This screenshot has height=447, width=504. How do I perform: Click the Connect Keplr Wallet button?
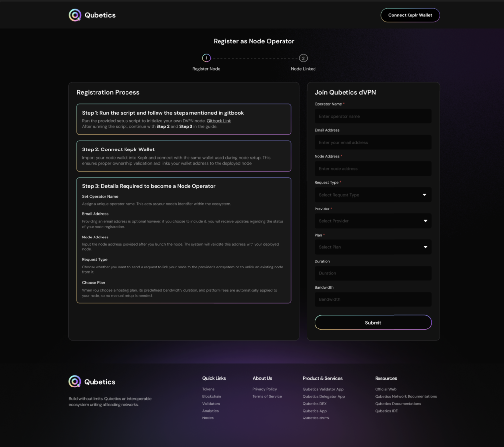(x=410, y=15)
